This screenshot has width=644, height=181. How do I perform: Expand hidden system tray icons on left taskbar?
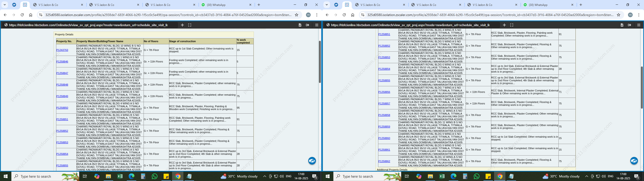tap(264, 176)
